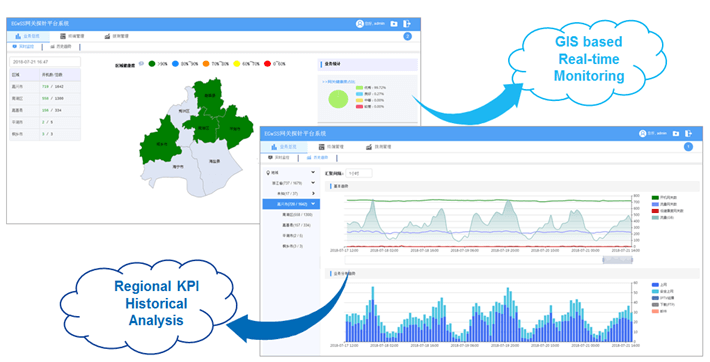710x362 pixels.
Task: Click the blue notification badge showing 2
Action: [x=408, y=36]
